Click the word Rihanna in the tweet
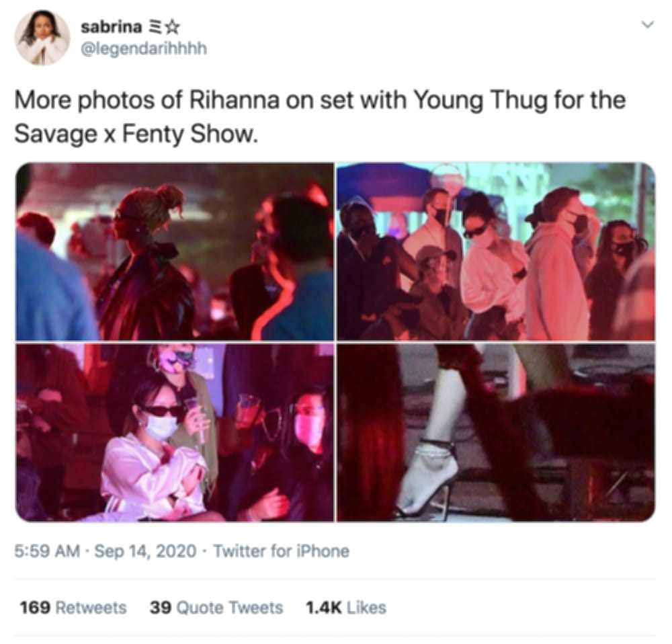Viewport: 672px width, 644px height. [235, 100]
